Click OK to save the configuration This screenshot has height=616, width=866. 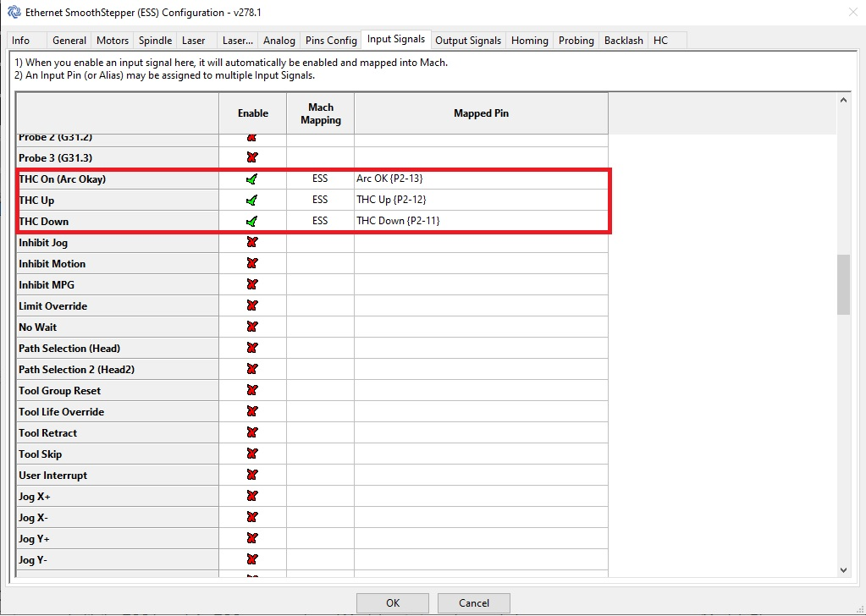click(392, 602)
